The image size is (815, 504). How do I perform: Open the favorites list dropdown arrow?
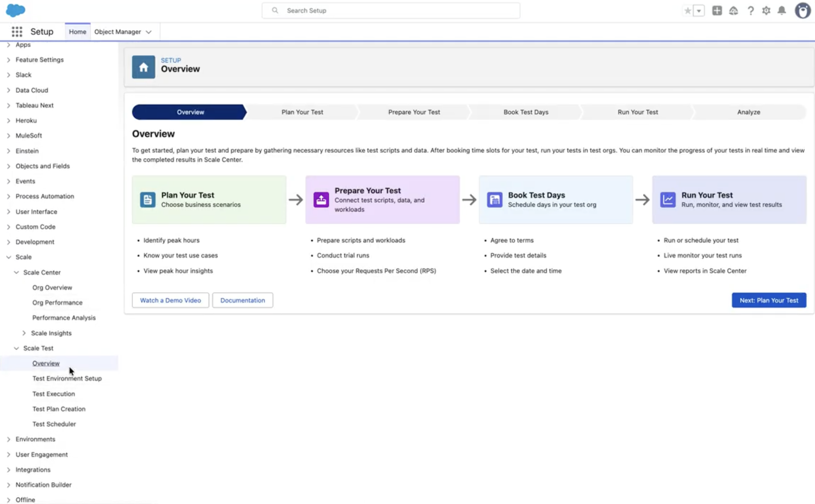(699, 11)
